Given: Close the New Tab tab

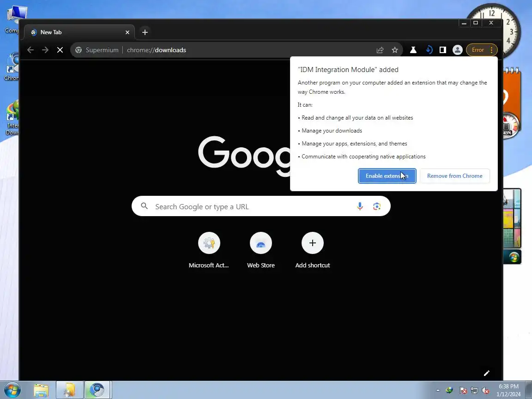Looking at the screenshot, I should click(127, 32).
